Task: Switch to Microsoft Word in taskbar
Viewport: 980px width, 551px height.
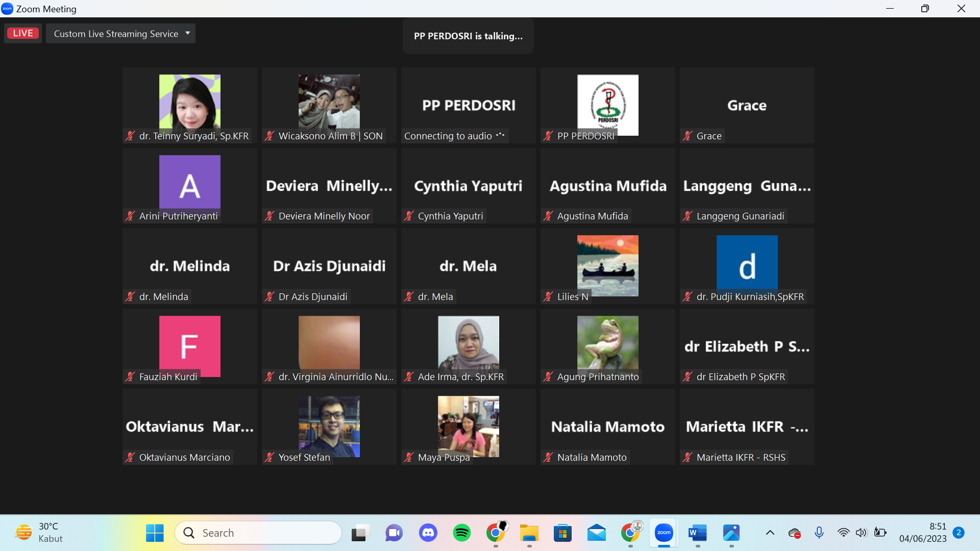Action: [x=697, y=533]
